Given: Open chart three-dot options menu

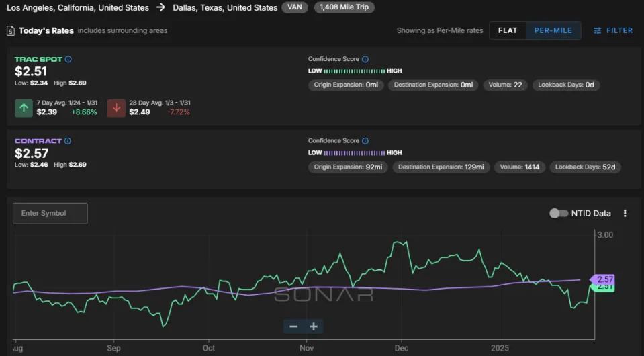Looking at the screenshot, I should 625,213.
